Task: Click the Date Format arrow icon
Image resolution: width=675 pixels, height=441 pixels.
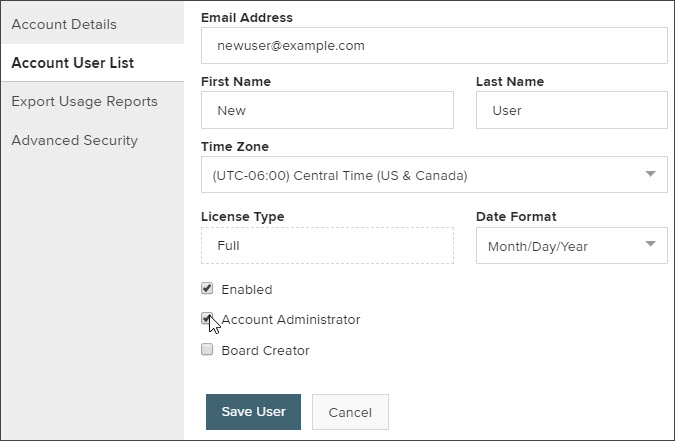Action: pos(650,244)
